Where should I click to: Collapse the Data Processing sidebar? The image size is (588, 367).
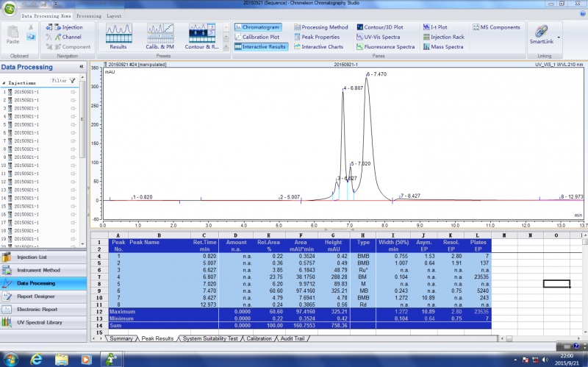(x=81, y=67)
